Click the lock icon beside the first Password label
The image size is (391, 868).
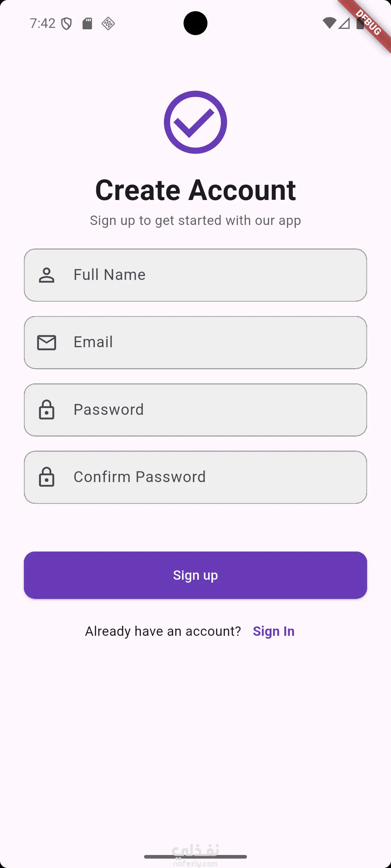click(47, 410)
